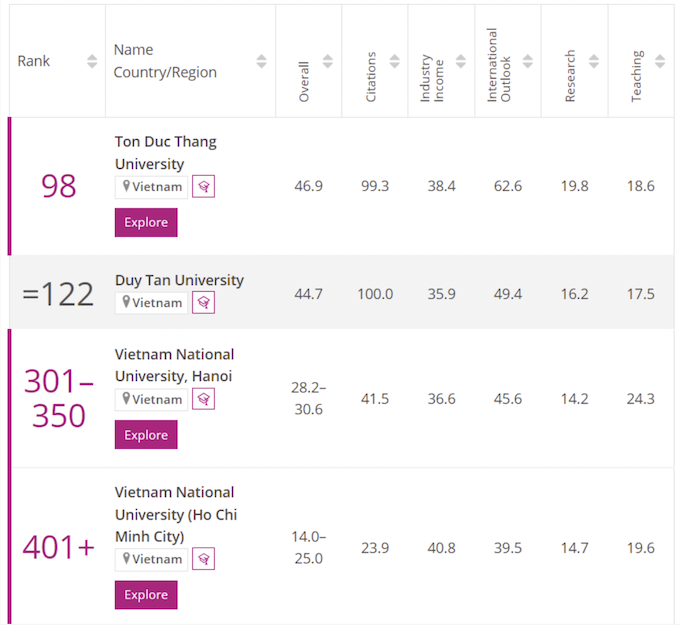Sort by Teaching column arrows

[660, 61]
